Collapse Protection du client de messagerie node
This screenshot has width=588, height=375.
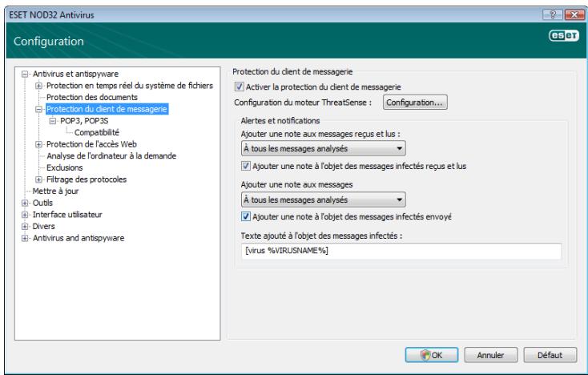(38, 109)
